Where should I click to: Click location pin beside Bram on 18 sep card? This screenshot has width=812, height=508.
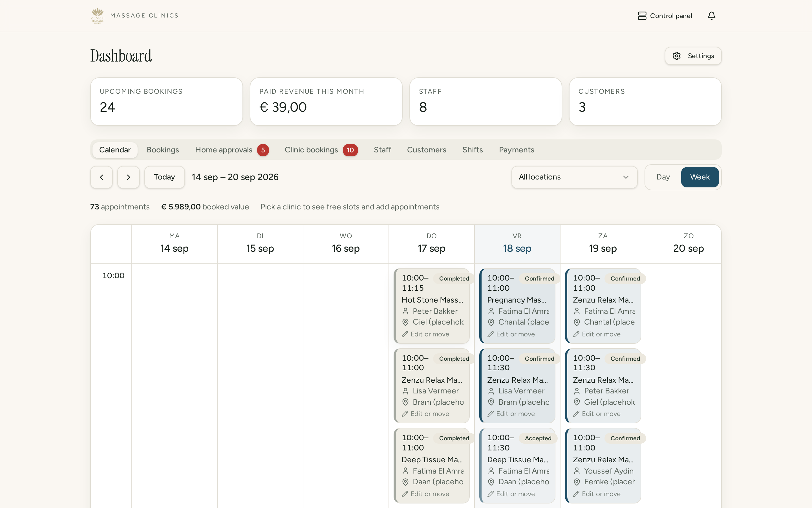point(491,402)
